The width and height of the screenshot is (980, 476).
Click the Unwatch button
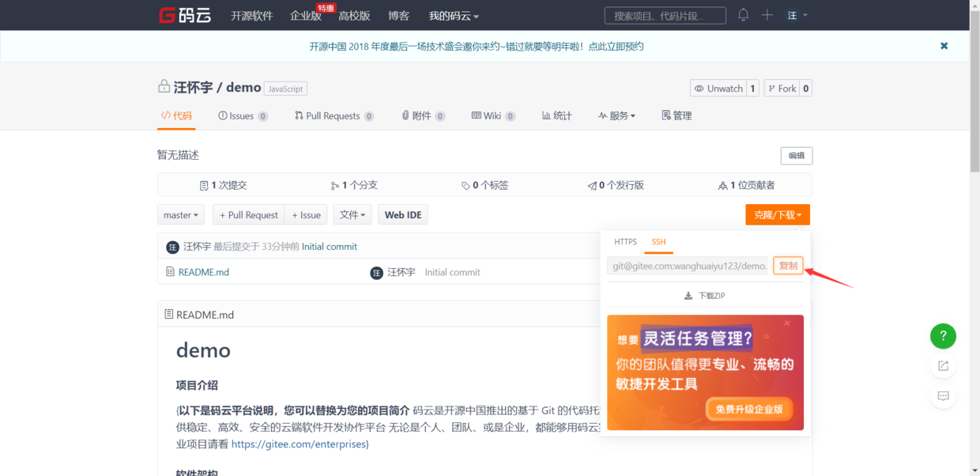tap(718, 89)
